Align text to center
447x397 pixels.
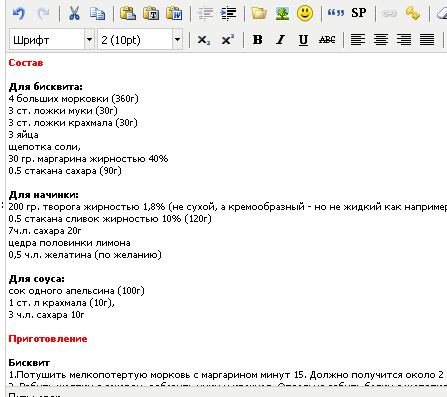(381, 40)
